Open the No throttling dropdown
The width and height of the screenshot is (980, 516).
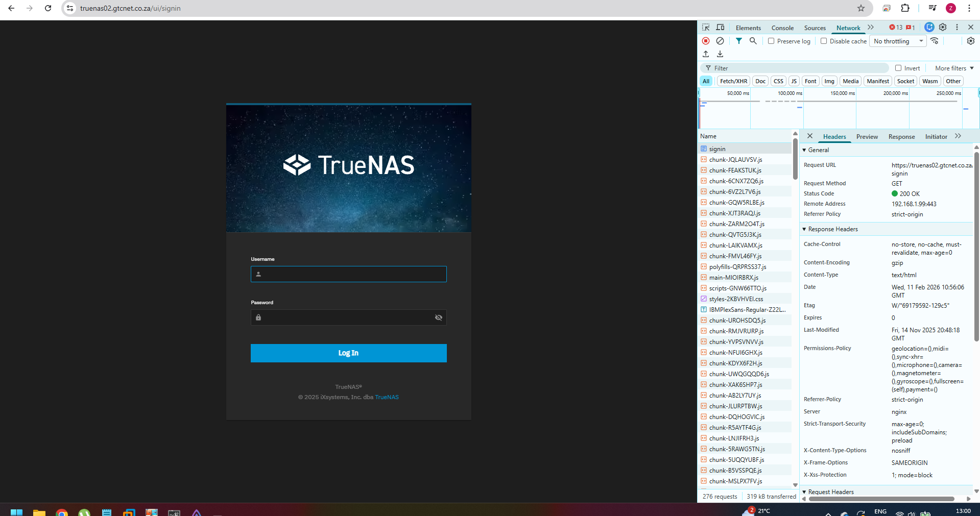click(x=898, y=41)
